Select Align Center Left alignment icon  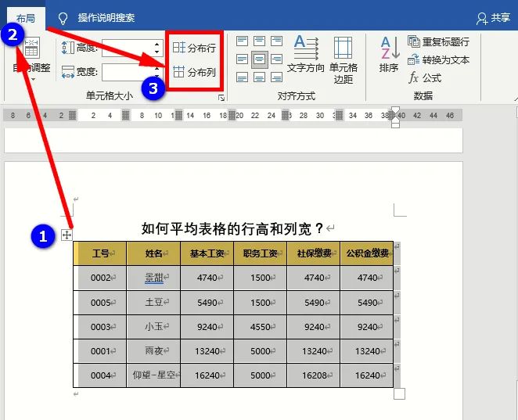click(242, 59)
